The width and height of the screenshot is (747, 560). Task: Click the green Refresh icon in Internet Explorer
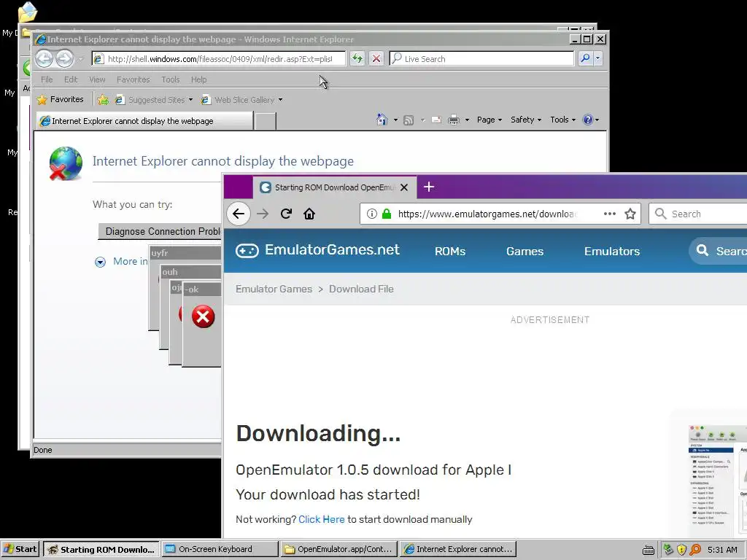357,58
